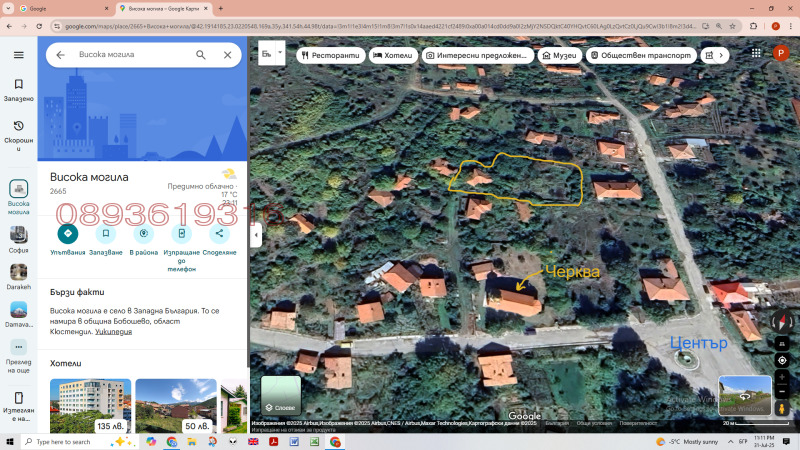Click the Упътвания directions icon

[67, 234]
